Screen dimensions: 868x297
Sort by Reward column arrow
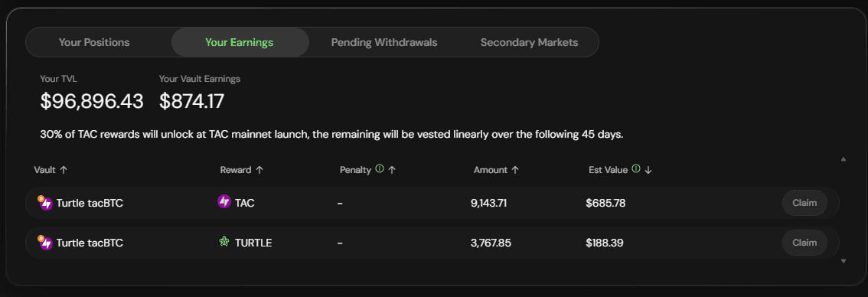[x=259, y=170]
